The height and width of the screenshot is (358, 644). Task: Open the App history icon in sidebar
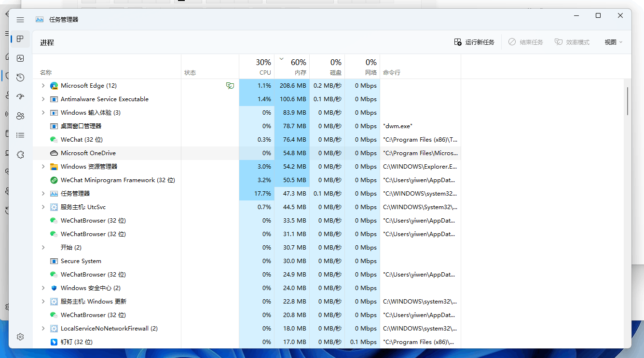tap(20, 78)
